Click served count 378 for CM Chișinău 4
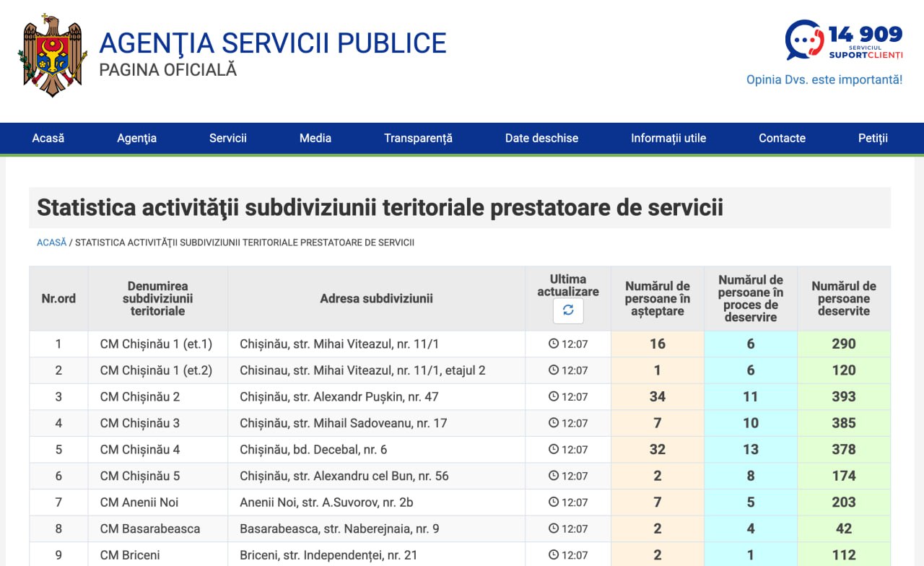This screenshot has height=566, width=924. coord(844,449)
